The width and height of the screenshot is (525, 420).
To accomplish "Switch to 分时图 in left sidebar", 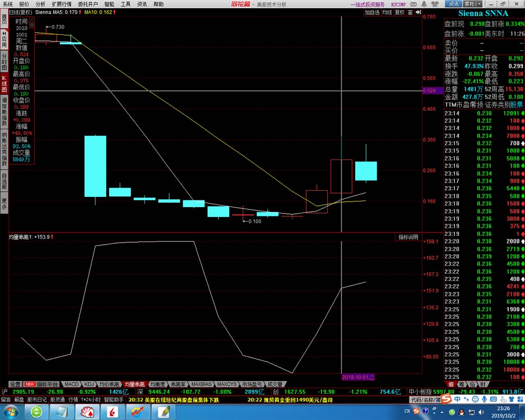I will 4,61.
